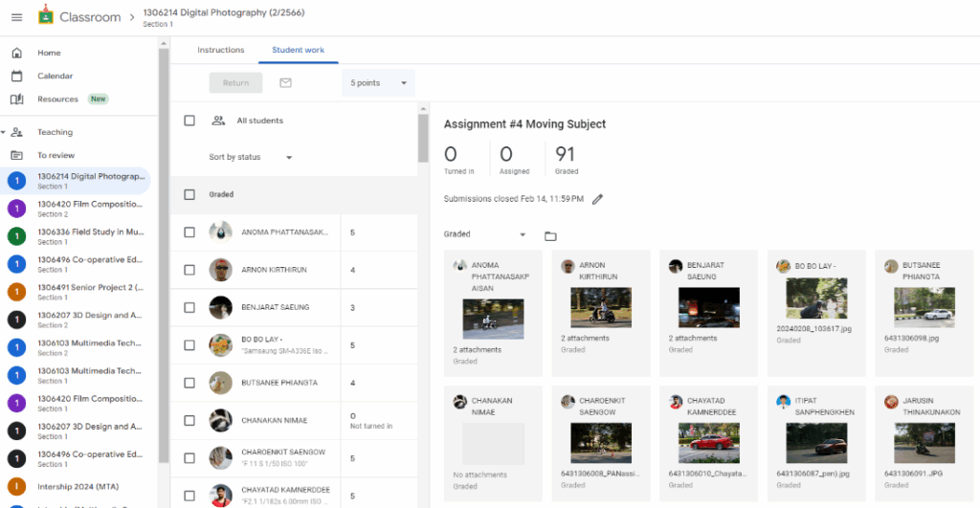Screen dimensions: 980x508
Task: Open the Resources sidebar item
Action: click(x=57, y=99)
